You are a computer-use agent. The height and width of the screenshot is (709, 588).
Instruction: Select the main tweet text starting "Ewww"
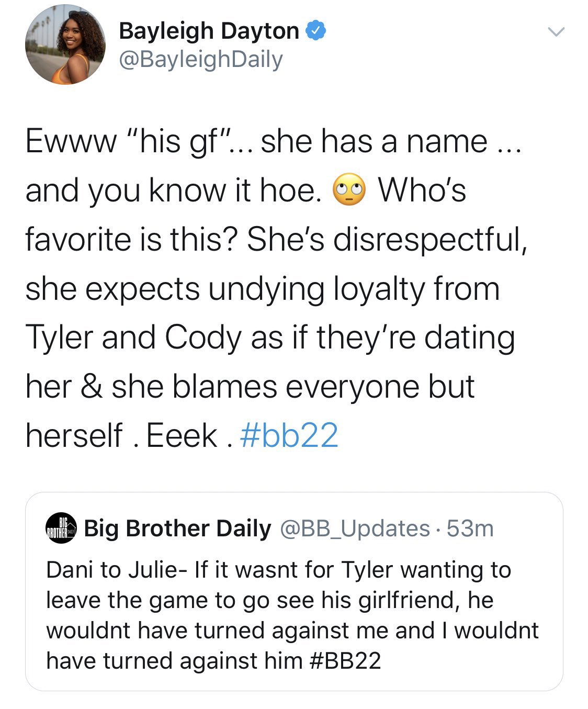point(274,288)
